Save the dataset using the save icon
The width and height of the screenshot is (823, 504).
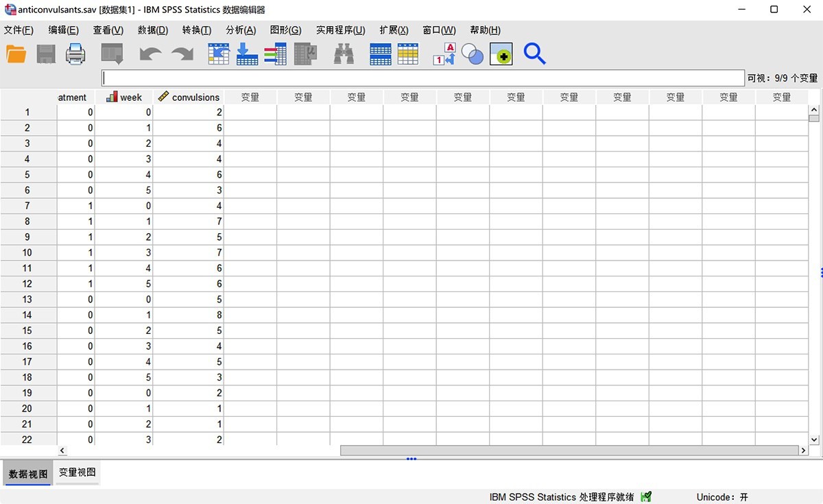point(46,53)
